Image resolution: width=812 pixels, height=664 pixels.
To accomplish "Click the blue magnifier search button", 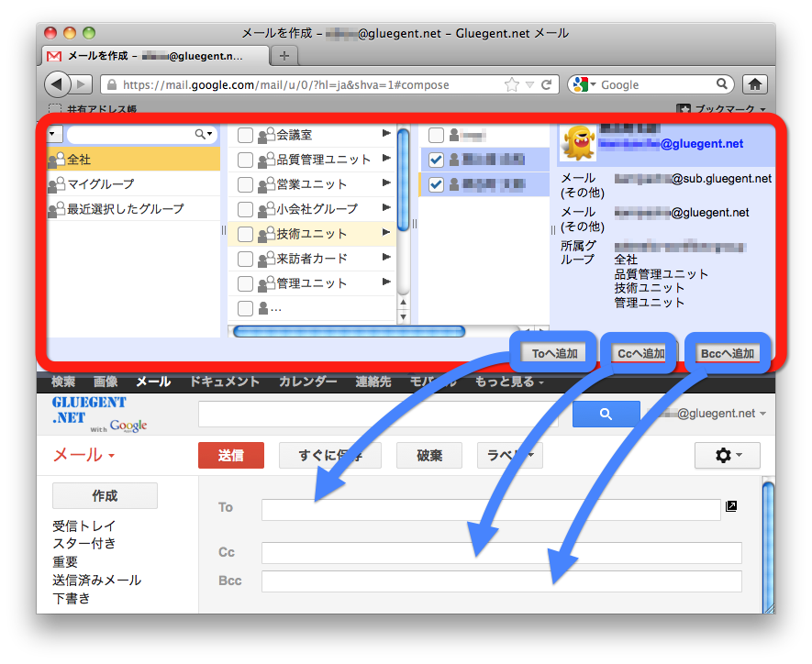I will tap(606, 415).
